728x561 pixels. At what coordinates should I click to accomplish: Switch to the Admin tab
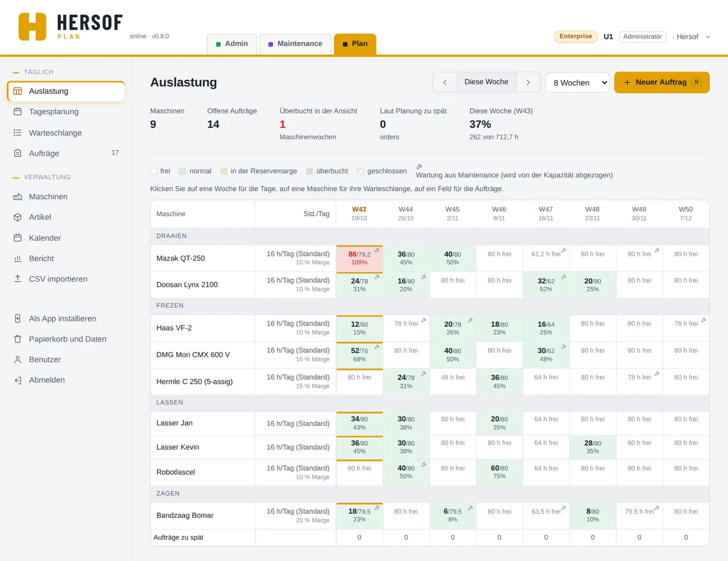pyautogui.click(x=232, y=44)
